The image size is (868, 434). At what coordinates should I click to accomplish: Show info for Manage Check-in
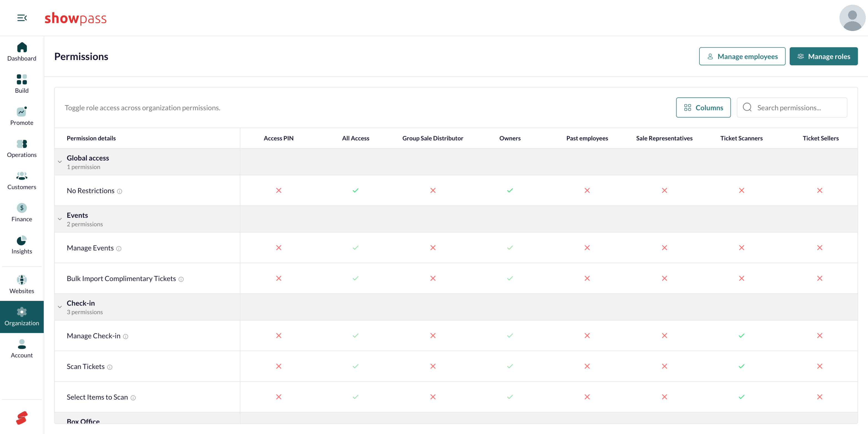(x=125, y=337)
